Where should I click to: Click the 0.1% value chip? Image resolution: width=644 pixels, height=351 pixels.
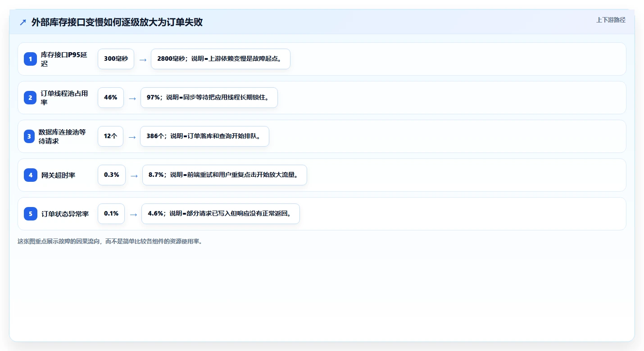[x=111, y=214]
